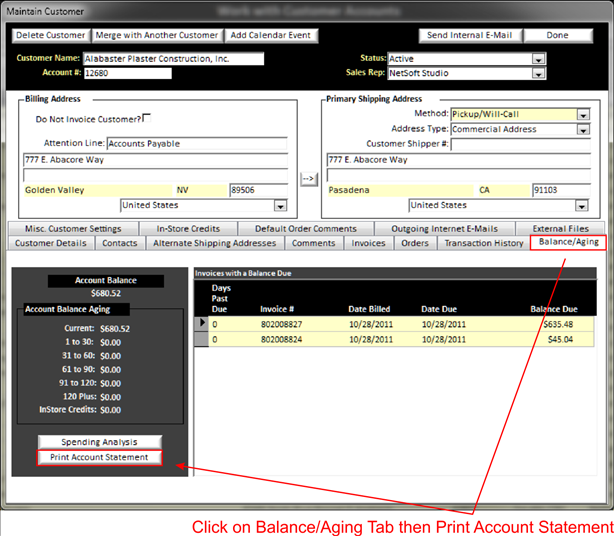This screenshot has width=614, height=536.
Task: Open the shipping Method dropdown
Action: tap(583, 114)
